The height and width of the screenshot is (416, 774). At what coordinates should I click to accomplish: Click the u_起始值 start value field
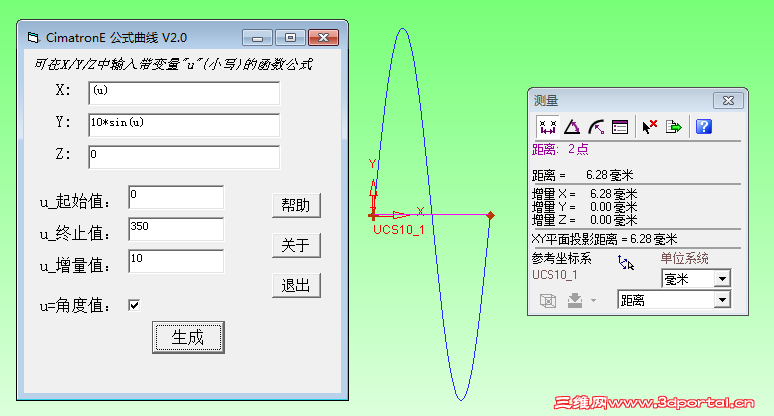176,197
